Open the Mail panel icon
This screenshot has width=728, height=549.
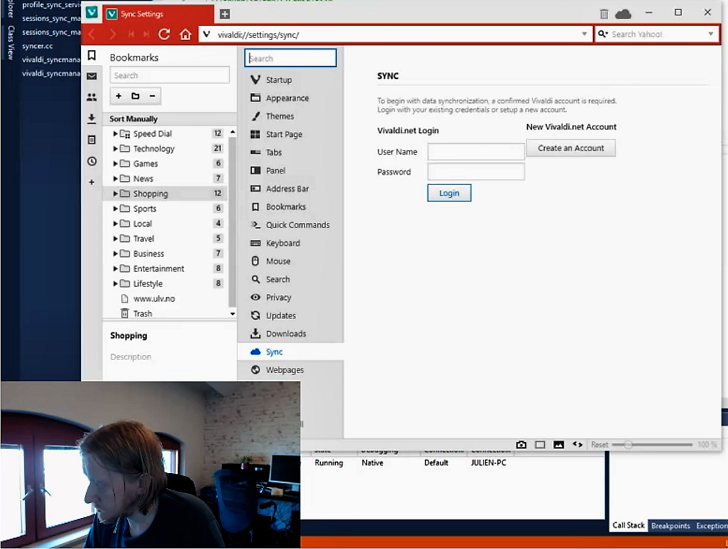[x=92, y=76]
